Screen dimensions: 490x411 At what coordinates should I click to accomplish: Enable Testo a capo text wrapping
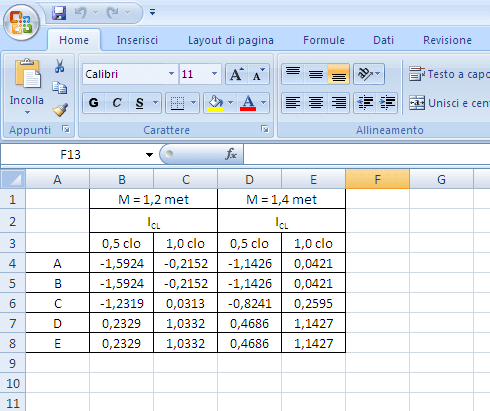[449, 74]
